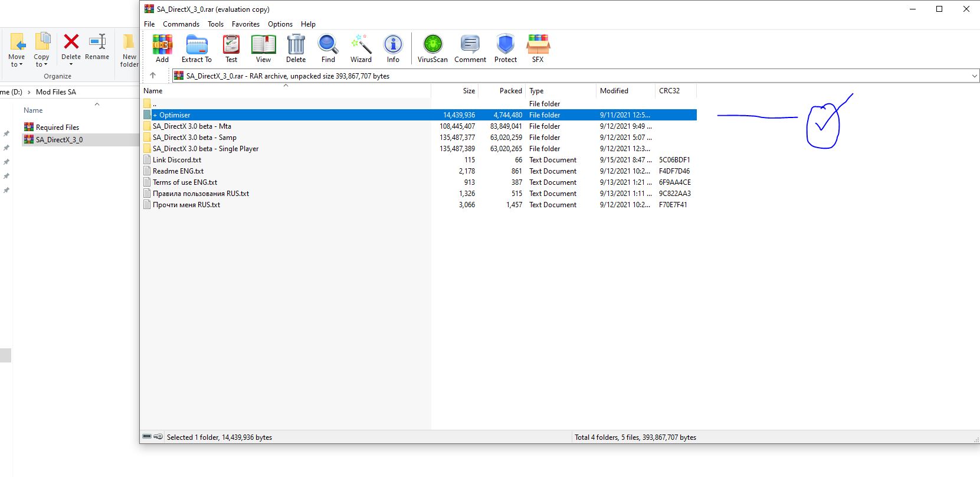Click the disk icon in WinRAR status bar
Viewport: 980px width, 477px height.
147,437
